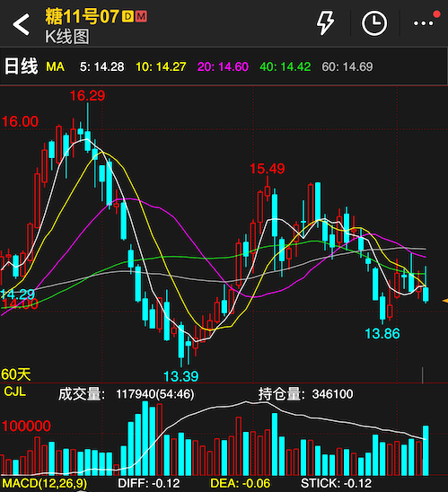Tap the 100000 volume axis label
The image size is (448, 492).
point(26,426)
